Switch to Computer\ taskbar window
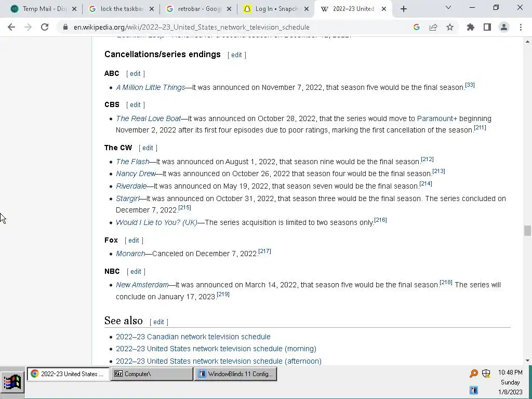The height and width of the screenshot is (399, 532). (152, 374)
